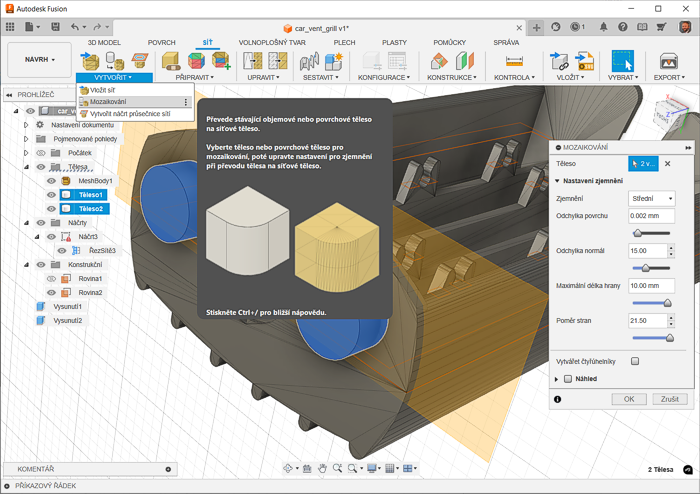Viewport: 700px width, 494px height.
Task: Click the first Upravit tool icon
Action: pos(253,61)
